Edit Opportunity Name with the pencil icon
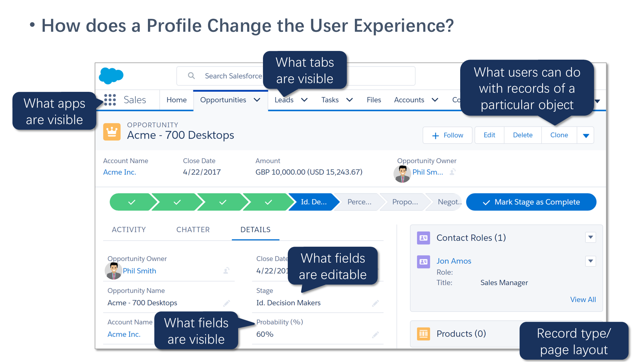This screenshot has width=644, height=362. coord(227,303)
